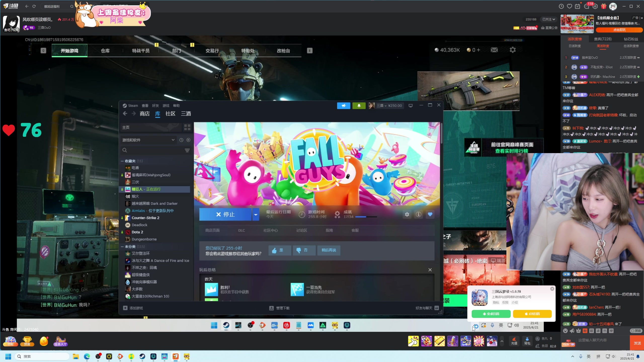Click the chat crown noble icon
The width and height of the screenshot is (644, 362).
[x=578, y=331]
